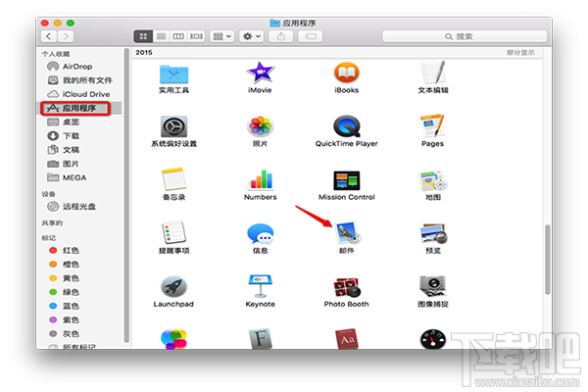The width and height of the screenshot is (588, 392).
Task: Go back with the left arrow
Action: (49, 36)
